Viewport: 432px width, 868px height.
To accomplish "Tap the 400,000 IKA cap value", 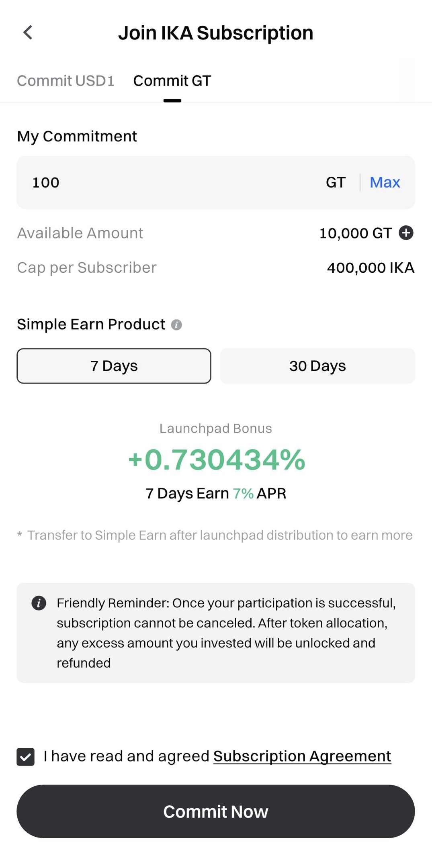I will click(x=370, y=268).
